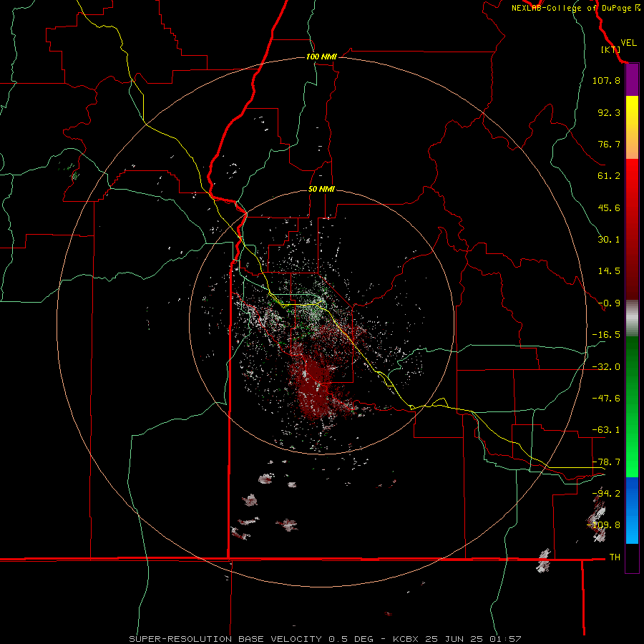Click the 14.5 velocity scale value
The width and height of the screenshot is (644, 644).
click(609, 271)
